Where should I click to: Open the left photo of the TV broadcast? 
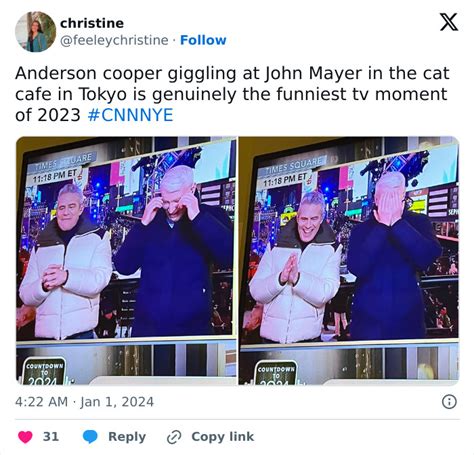tap(126, 260)
